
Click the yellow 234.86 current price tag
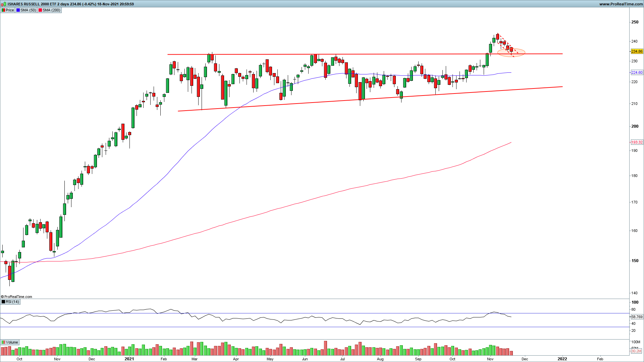637,51
